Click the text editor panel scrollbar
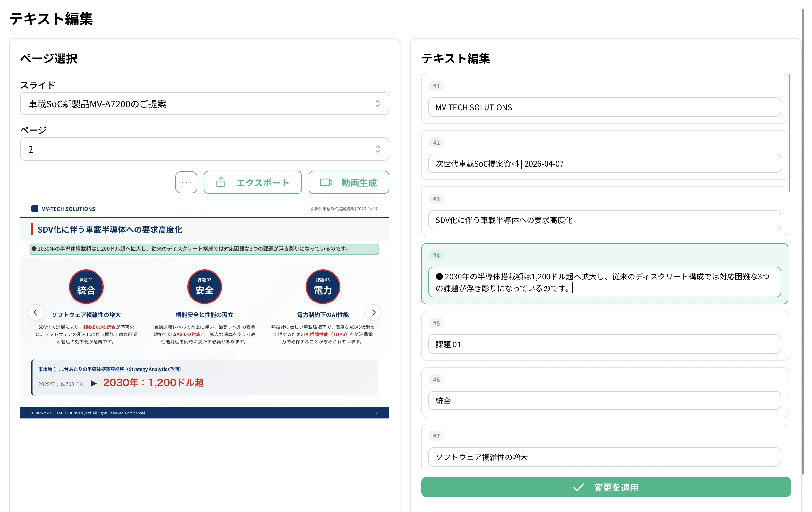The image size is (812, 512). pyautogui.click(x=790, y=133)
